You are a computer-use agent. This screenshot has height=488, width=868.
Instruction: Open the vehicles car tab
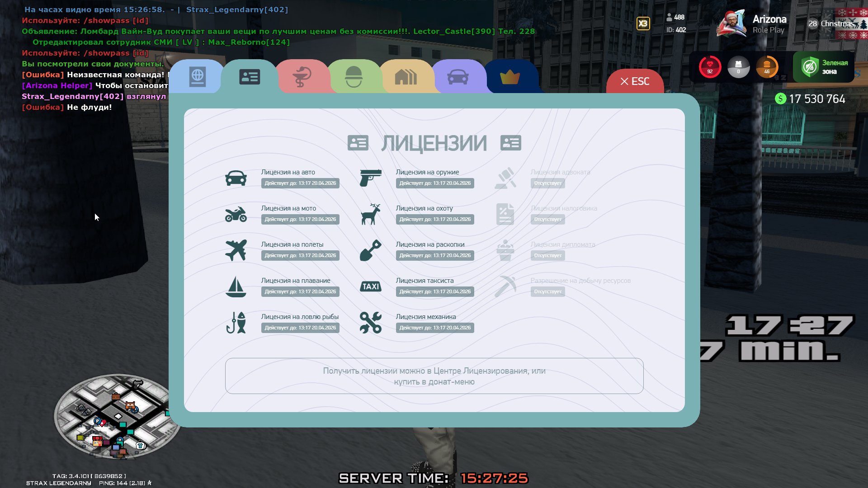(x=458, y=77)
